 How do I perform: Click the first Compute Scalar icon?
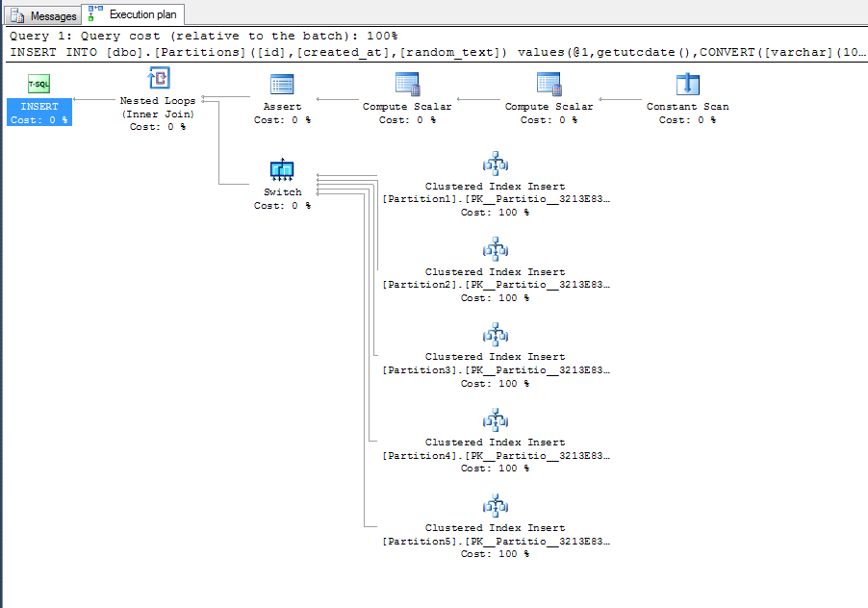407,84
